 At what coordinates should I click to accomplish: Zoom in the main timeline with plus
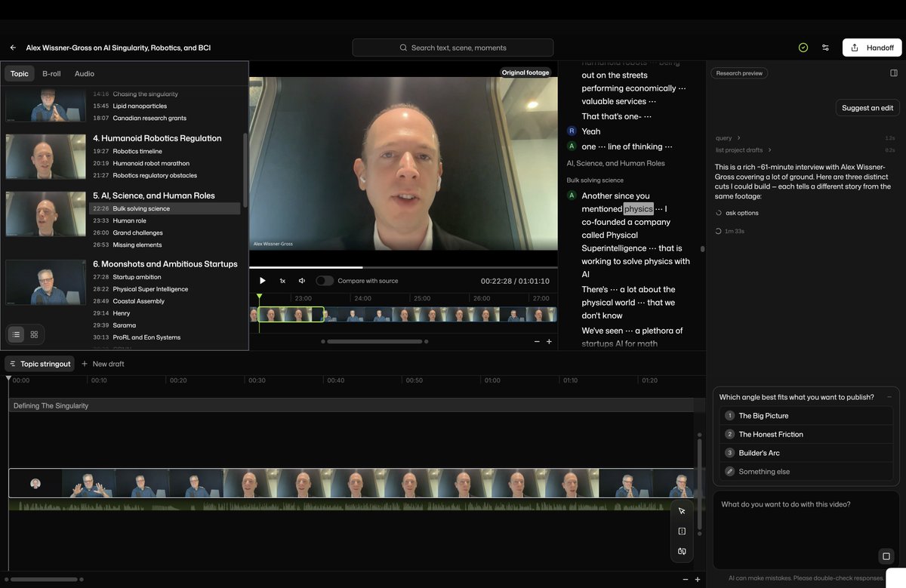698,580
